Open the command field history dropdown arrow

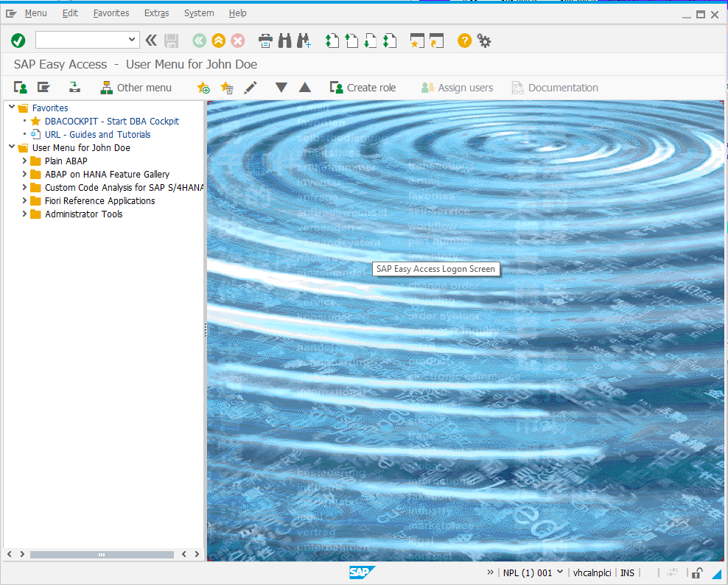(132, 40)
